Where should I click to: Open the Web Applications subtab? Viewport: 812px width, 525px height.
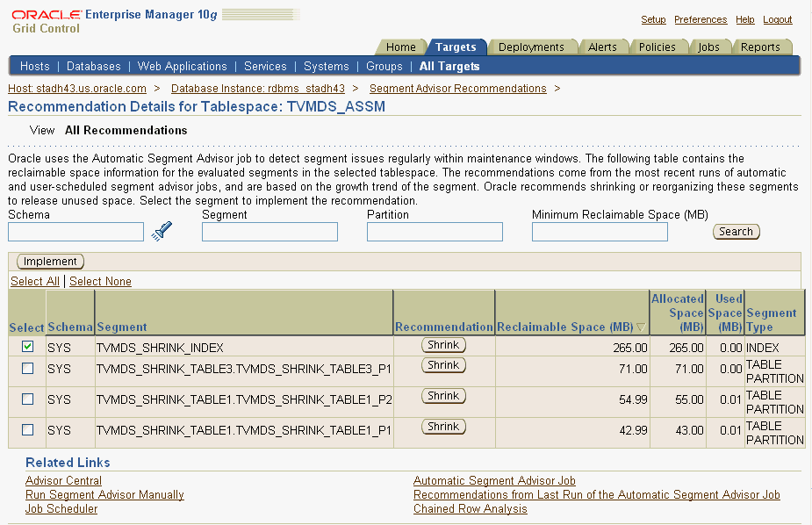[x=182, y=67]
